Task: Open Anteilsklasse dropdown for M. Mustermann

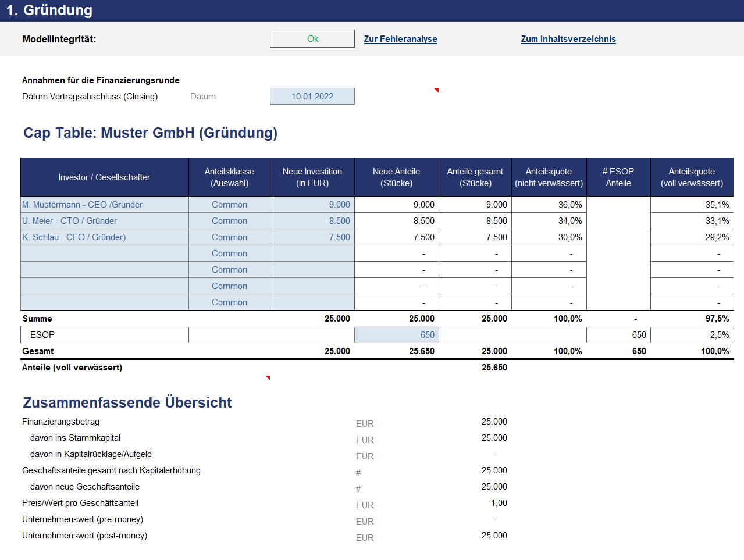Action: (229, 205)
